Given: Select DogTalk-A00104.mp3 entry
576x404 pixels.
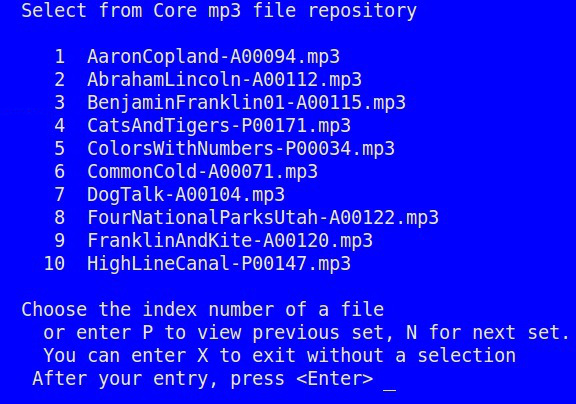Looking at the screenshot, I should point(186,195).
